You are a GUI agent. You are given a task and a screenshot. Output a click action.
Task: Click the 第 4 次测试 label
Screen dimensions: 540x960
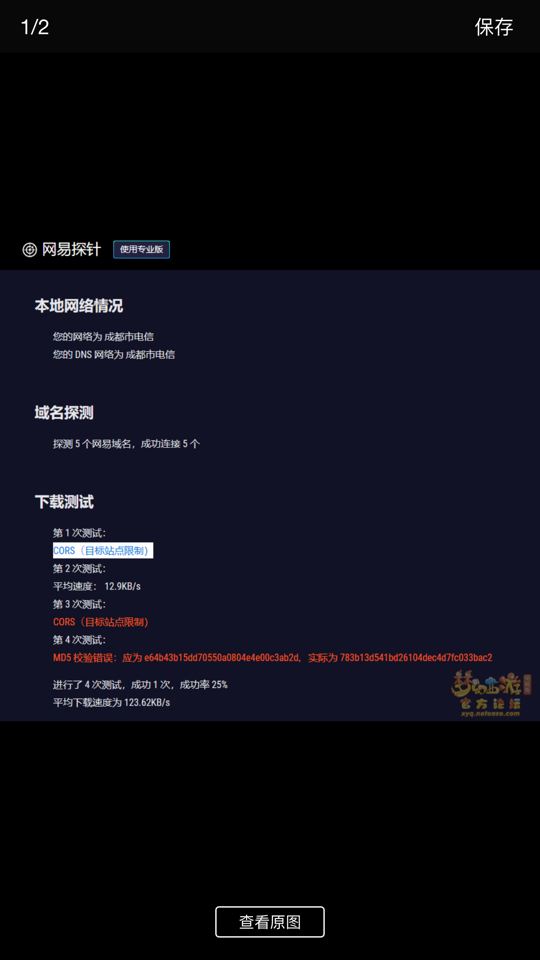point(80,640)
